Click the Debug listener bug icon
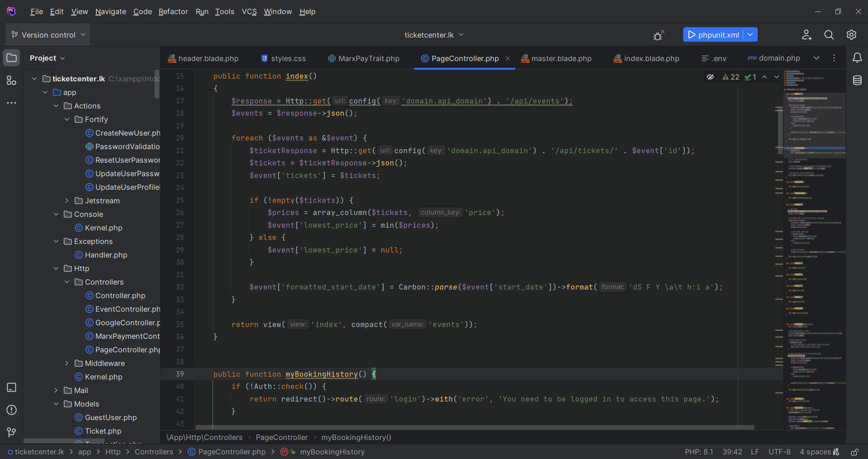 click(x=658, y=35)
